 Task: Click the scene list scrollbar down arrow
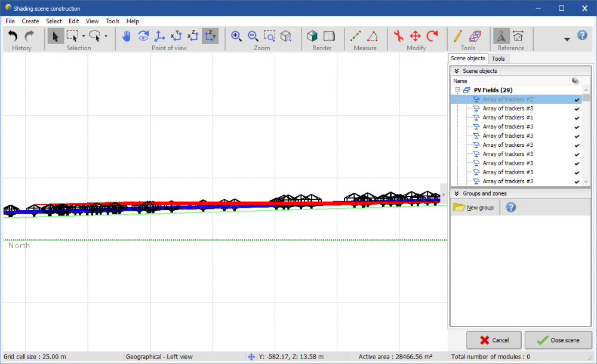[x=586, y=182]
